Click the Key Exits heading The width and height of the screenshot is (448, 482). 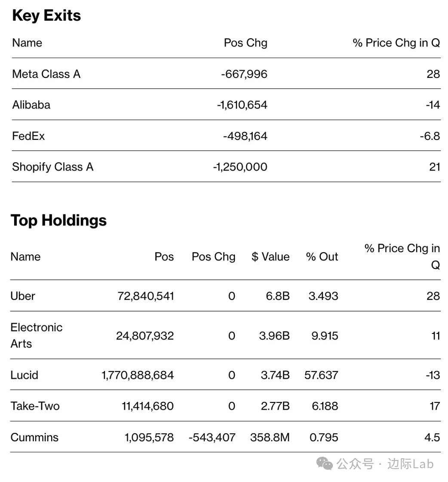tap(46, 15)
